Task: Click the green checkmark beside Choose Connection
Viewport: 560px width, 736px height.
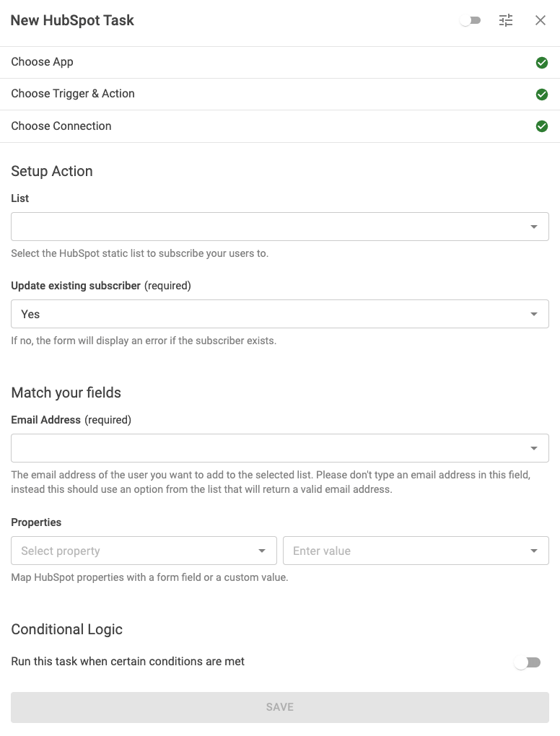Action: tap(541, 126)
